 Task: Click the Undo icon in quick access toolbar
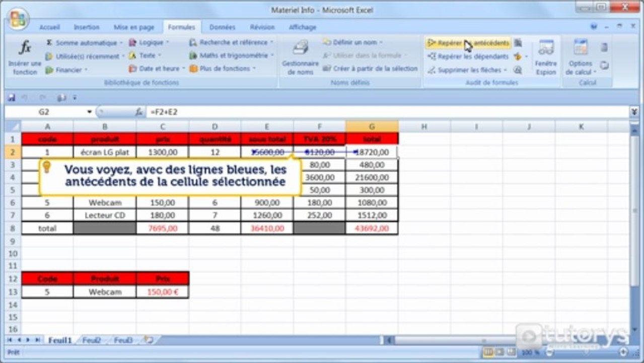tap(25, 98)
